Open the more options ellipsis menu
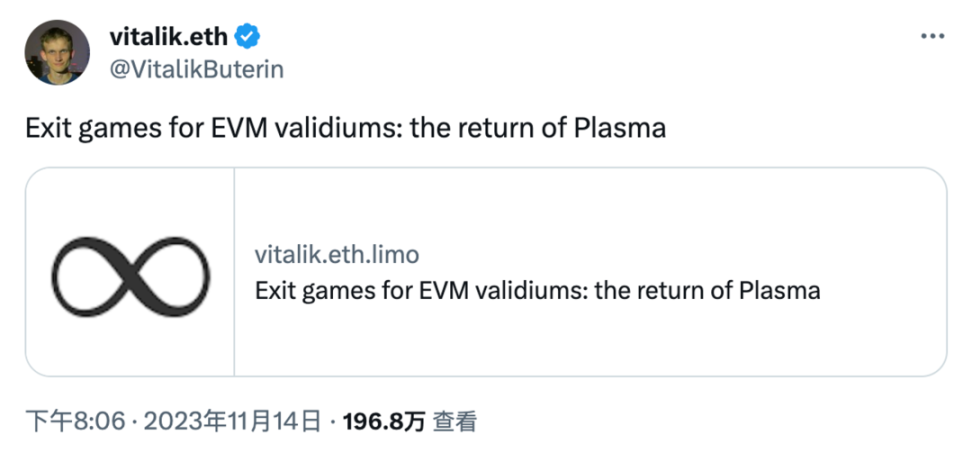The width and height of the screenshot is (972, 462). 931,35
